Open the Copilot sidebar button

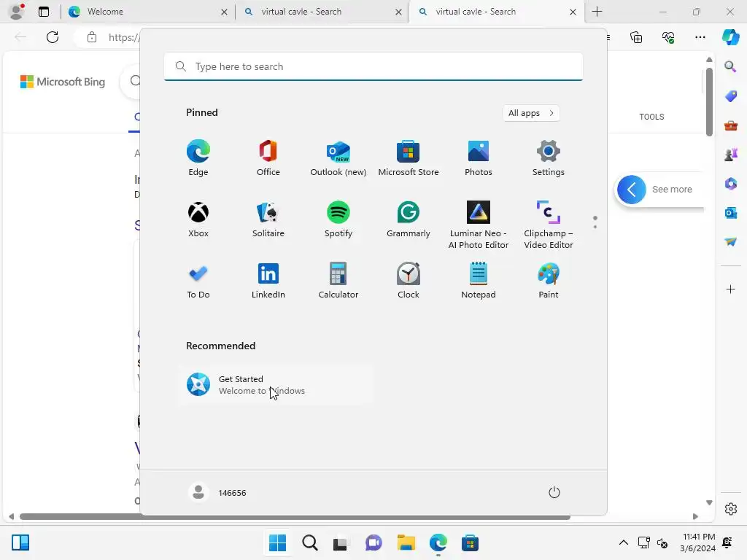pos(731,37)
